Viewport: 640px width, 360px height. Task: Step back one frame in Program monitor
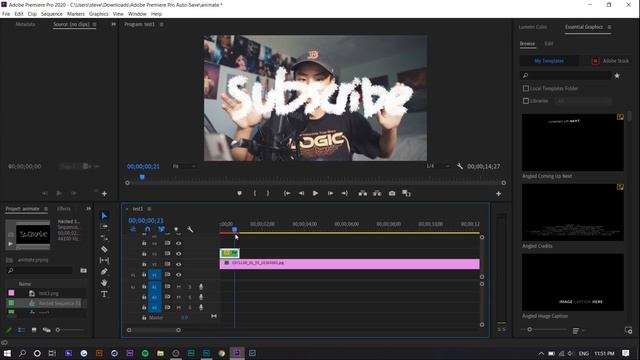pyautogui.click(x=301, y=193)
